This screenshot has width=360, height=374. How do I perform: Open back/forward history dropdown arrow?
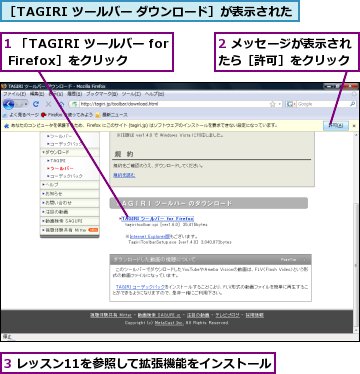26,104
